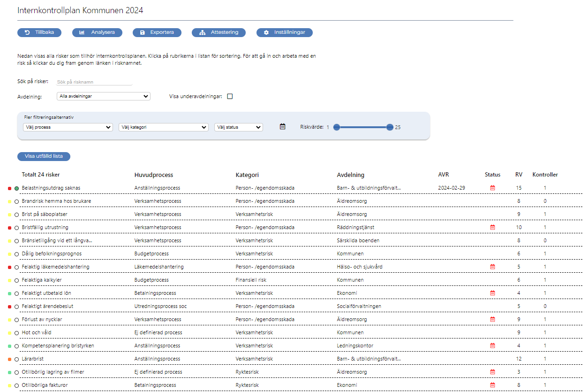Click status calendar icon for Felaktigt utbetald lön
Screen dimensions: 588x392
click(492, 293)
